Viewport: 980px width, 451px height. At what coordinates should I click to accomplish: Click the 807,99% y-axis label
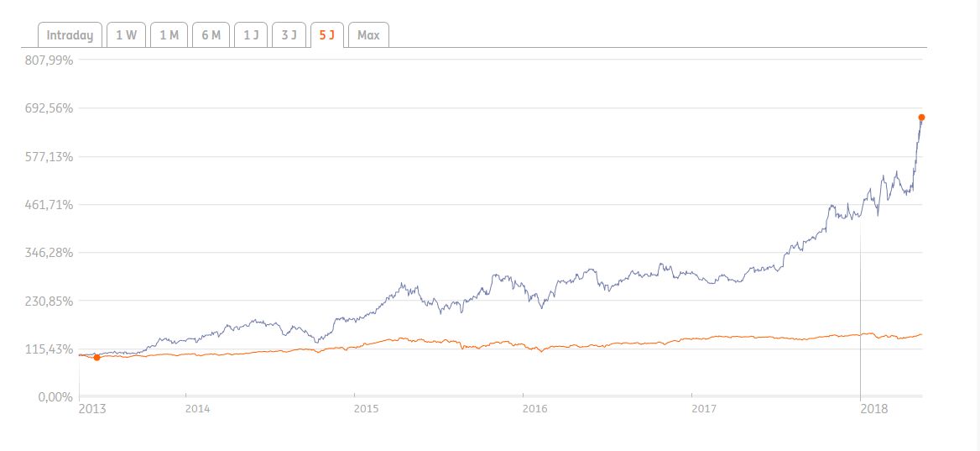click(51, 60)
